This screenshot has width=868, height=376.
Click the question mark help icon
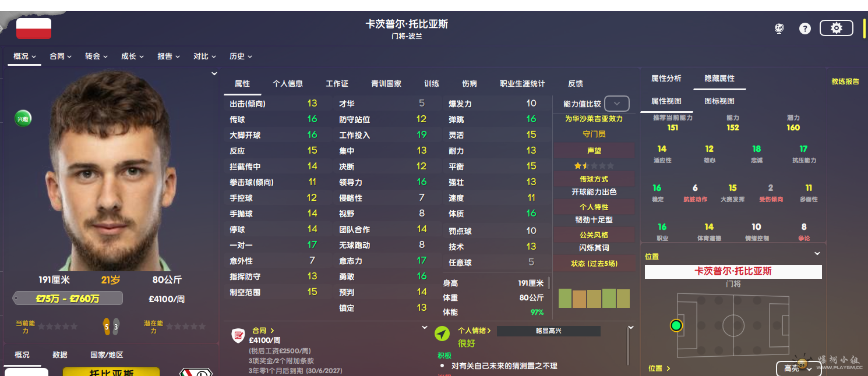tap(805, 29)
